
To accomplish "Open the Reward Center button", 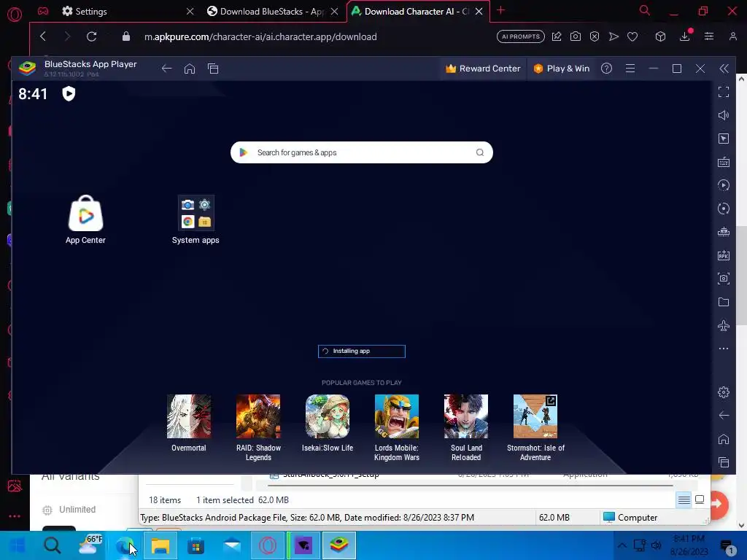I will (x=483, y=69).
